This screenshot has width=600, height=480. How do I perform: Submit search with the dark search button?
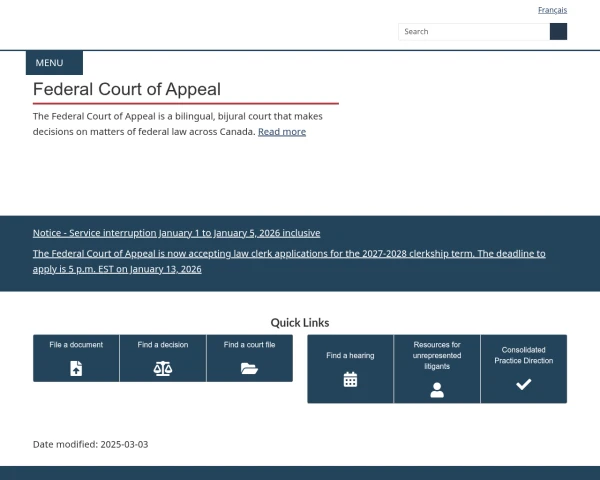tap(558, 31)
